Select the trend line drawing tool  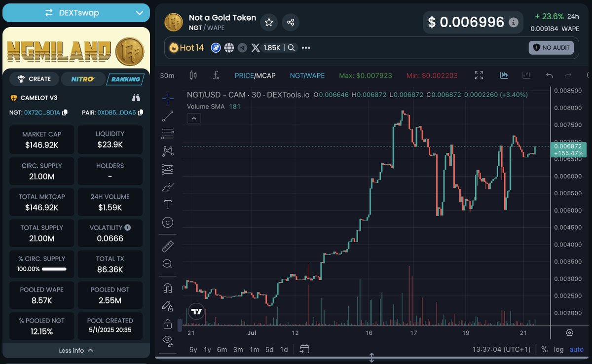[x=168, y=116]
